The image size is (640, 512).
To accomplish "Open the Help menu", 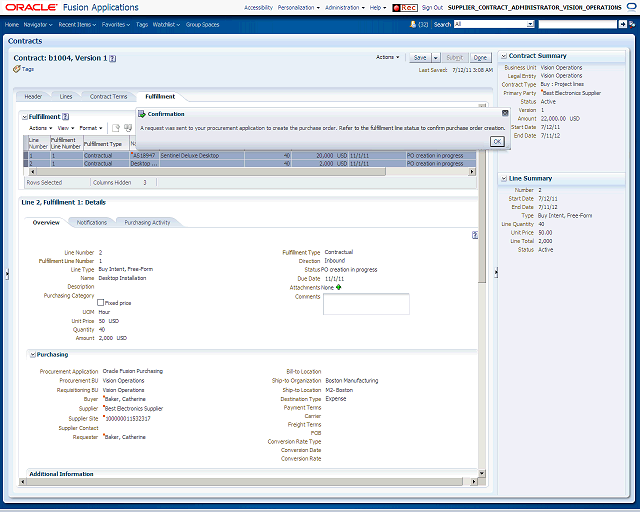I will point(378,8).
